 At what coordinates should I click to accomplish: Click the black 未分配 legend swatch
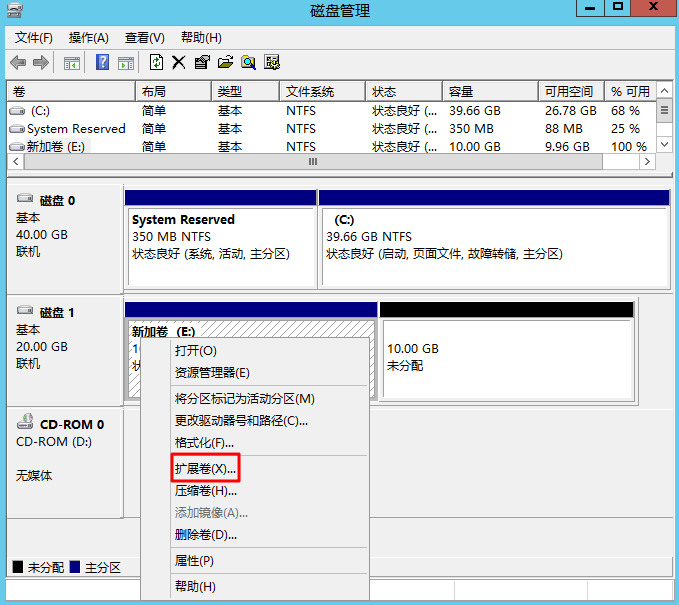click(18, 567)
